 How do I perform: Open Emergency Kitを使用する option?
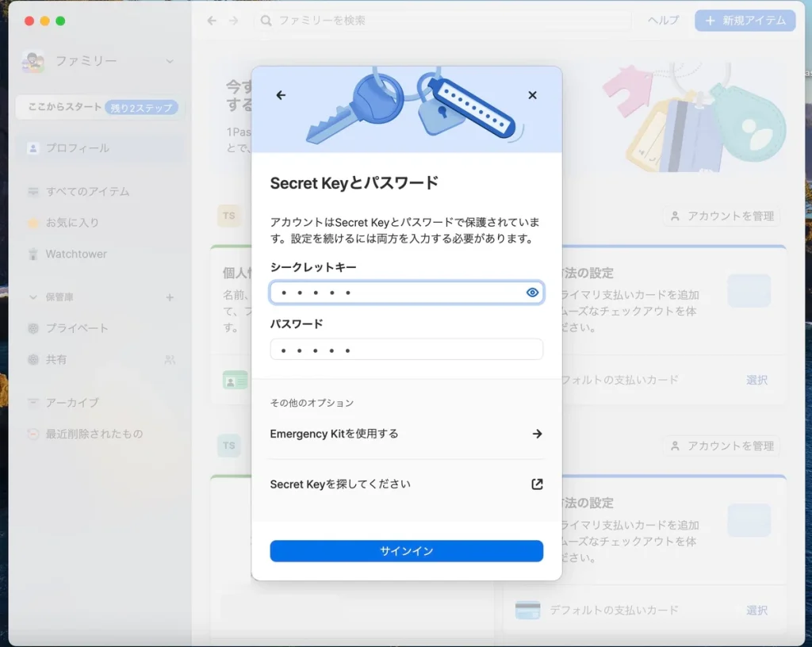pyautogui.click(x=406, y=434)
